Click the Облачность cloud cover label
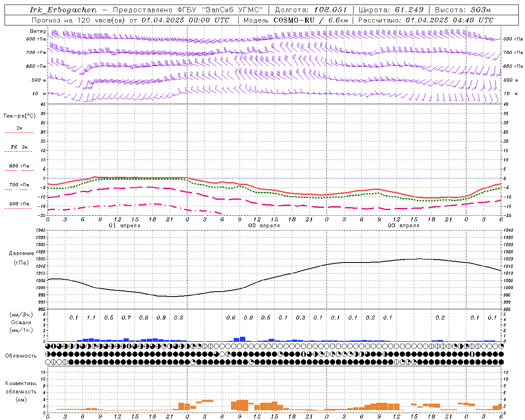The image size is (525, 420). pos(21,356)
